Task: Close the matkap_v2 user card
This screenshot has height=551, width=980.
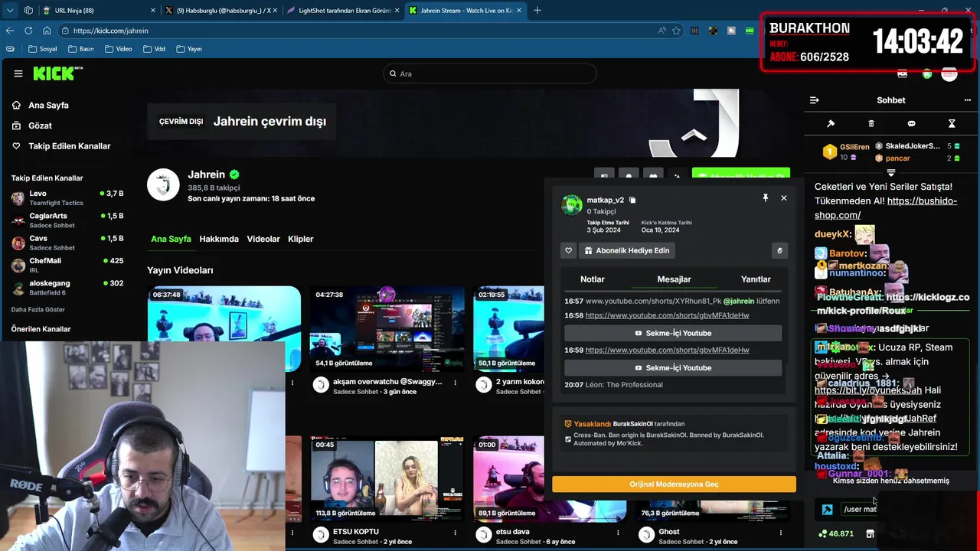Action: click(783, 198)
